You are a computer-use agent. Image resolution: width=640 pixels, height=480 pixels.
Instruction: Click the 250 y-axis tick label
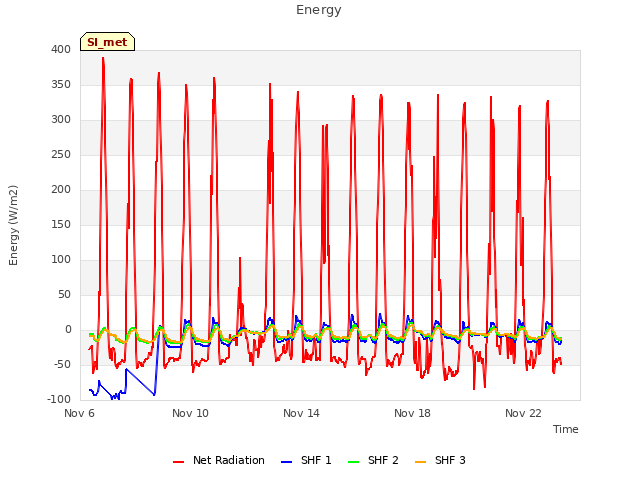61,155
